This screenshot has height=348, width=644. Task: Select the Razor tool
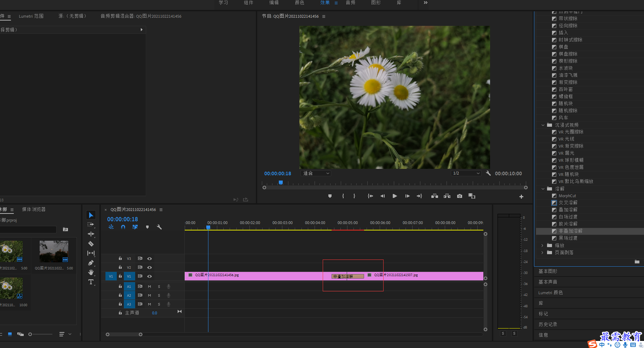[x=91, y=244]
